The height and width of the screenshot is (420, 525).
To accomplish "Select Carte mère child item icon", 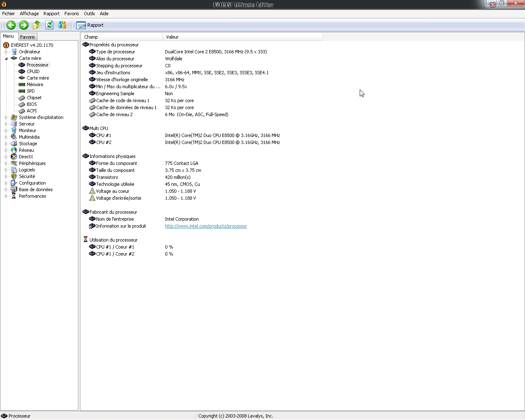I will (x=22, y=78).
